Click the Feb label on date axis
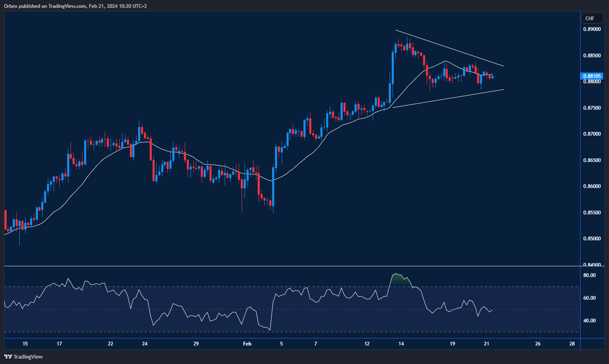The image size is (609, 364). tap(247, 344)
